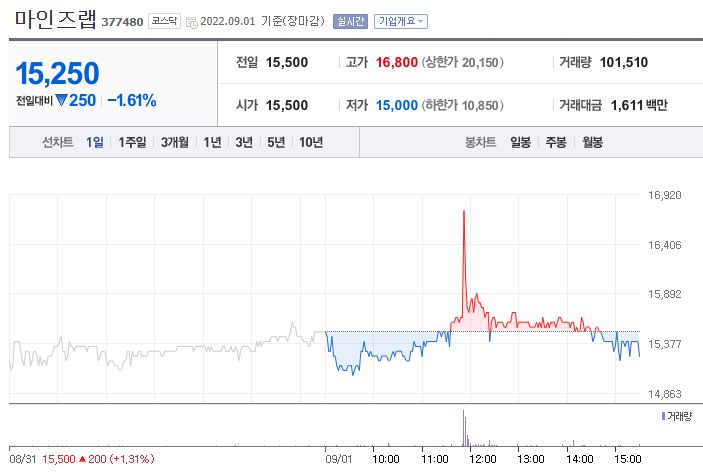Click the stock code 377480
The height and width of the screenshot is (476, 703).
click(x=122, y=22)
